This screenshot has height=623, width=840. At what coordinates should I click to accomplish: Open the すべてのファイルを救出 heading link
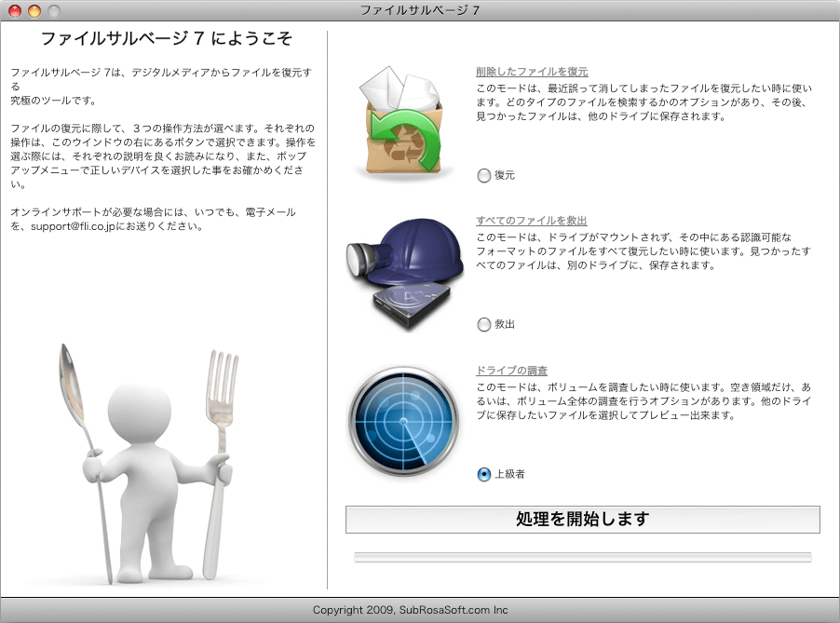pyautogui.click(x=532, y=221)
